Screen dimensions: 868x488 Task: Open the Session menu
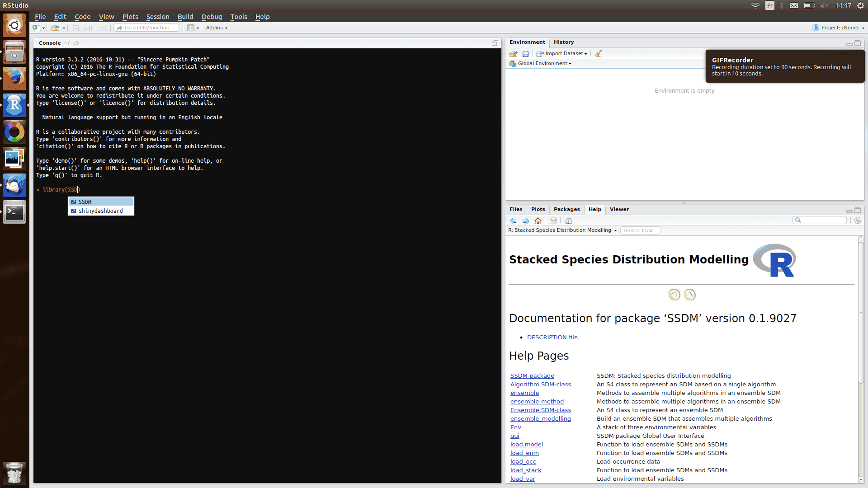tap(157, 17)
